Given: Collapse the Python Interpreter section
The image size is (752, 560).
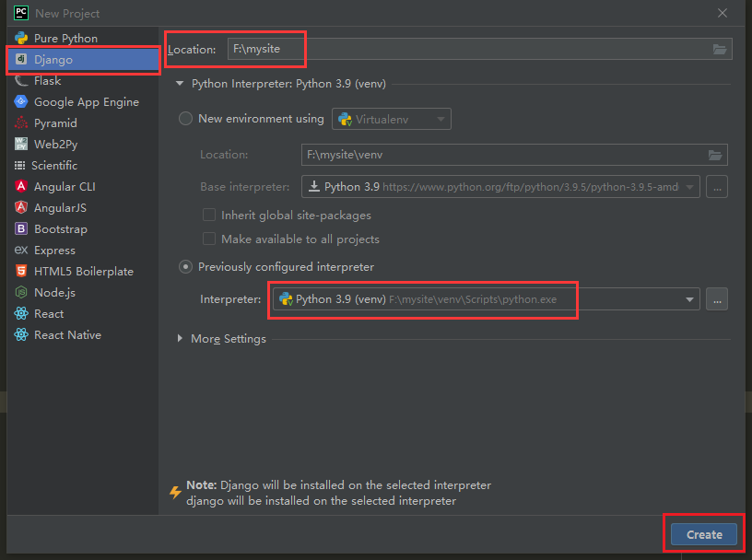Looking at the screenshot, I should click(181, 84).
